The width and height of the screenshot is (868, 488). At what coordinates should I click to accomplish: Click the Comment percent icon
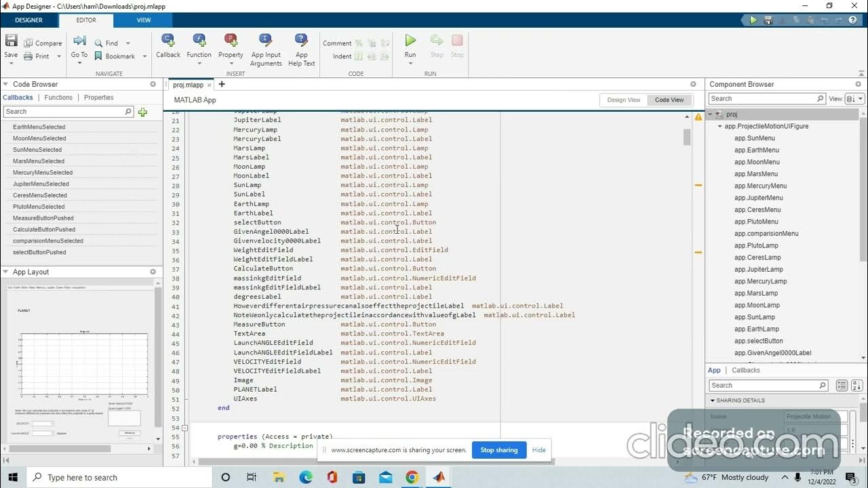359,43
